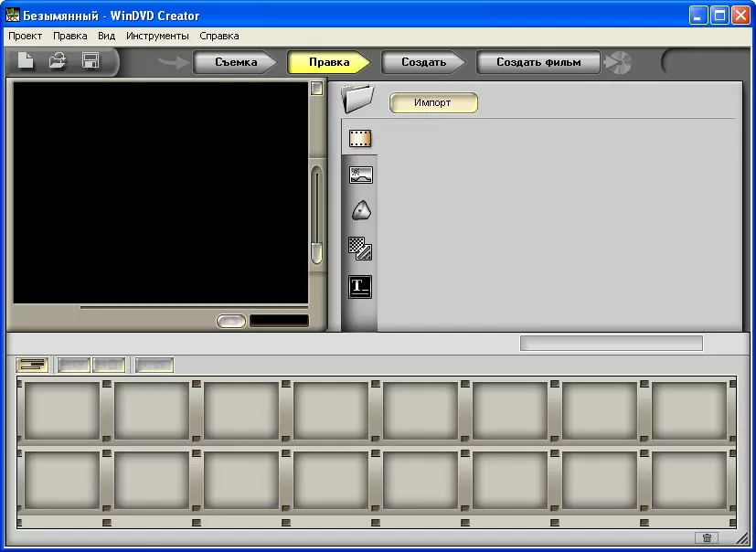Open the Инструменты menu
Image resolution: width=756 pixels, height=552 pixels.
point(157,36)
